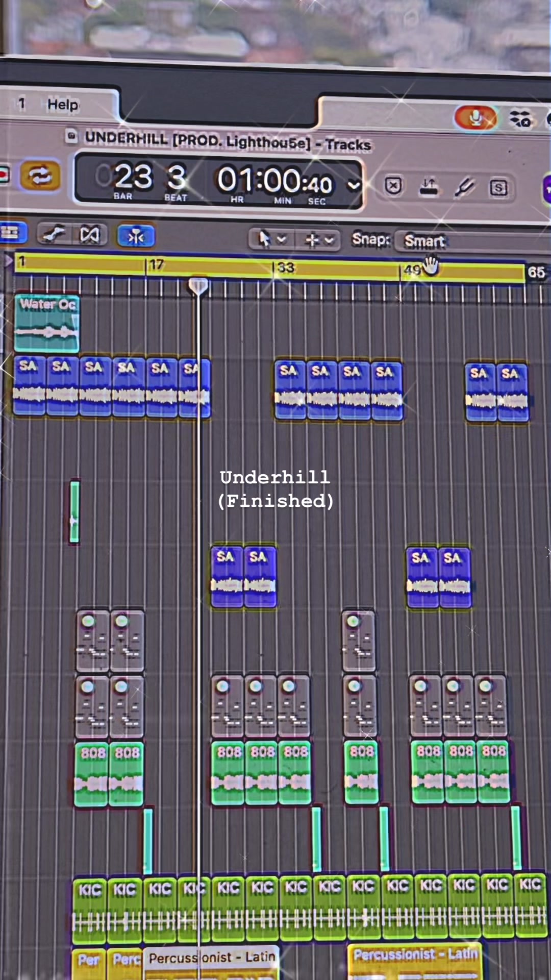Click the UNDERHILL project title text
This screenshot has width=551, height=980.
click(x=228, y=141)
